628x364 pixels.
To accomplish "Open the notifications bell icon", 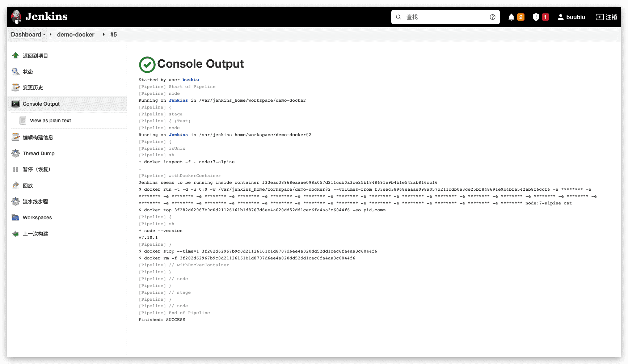I will click(x=511, y=17).
